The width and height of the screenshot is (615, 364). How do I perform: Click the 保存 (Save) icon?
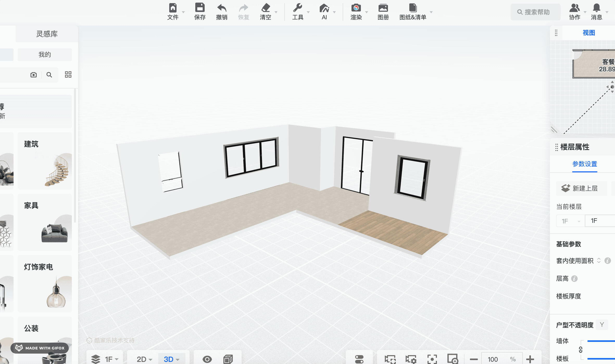coord(200,8)
